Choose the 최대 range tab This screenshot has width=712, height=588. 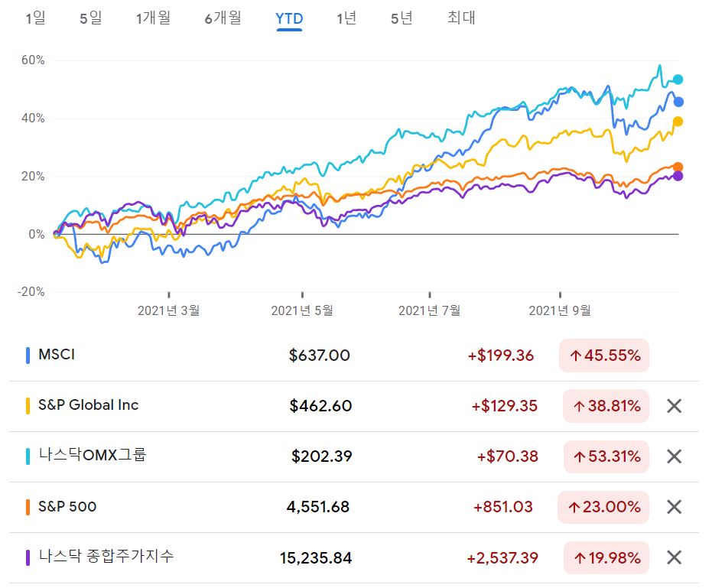[461, 18]
